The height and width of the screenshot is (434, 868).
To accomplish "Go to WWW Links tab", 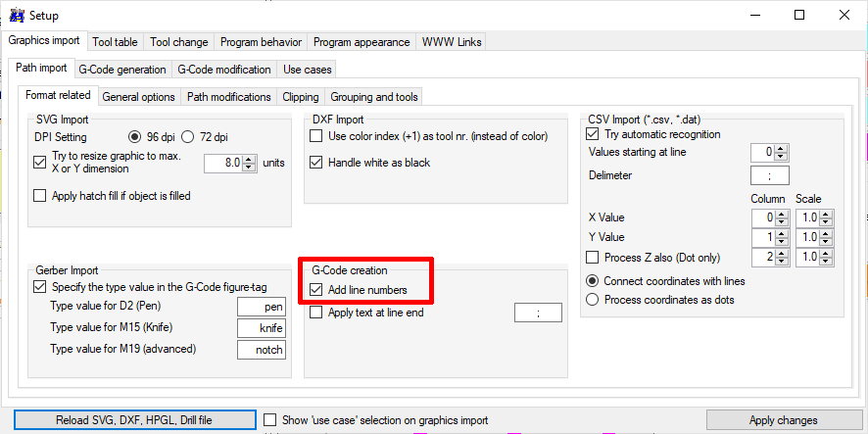I will 451,42.
